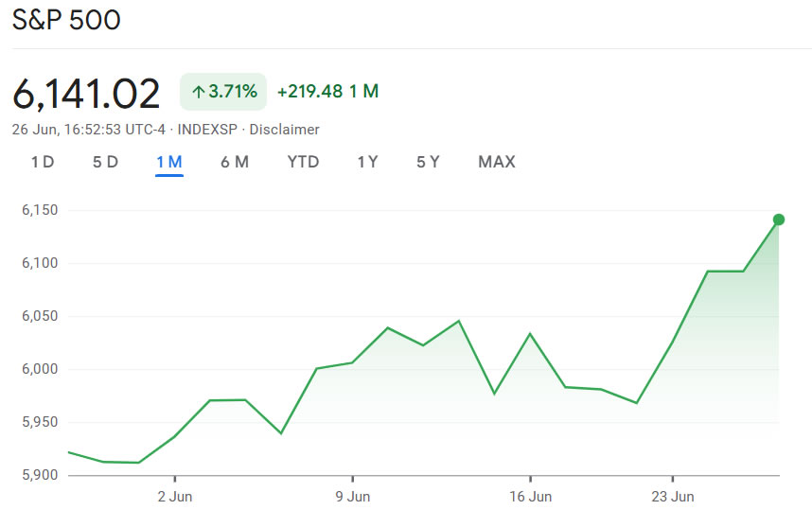Screen dimensions: 812x510
Task: Open the Disclaimer link
Action: pos(284,130)
